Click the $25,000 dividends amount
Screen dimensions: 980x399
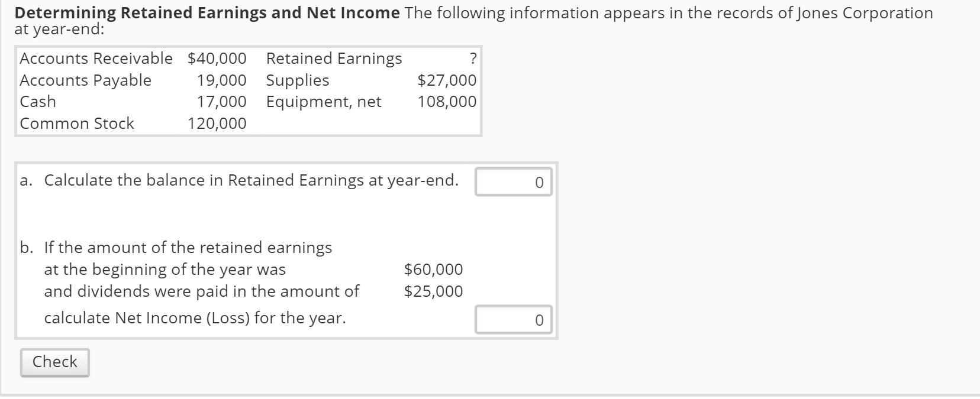pyautogui.click(x=433, y=291)
